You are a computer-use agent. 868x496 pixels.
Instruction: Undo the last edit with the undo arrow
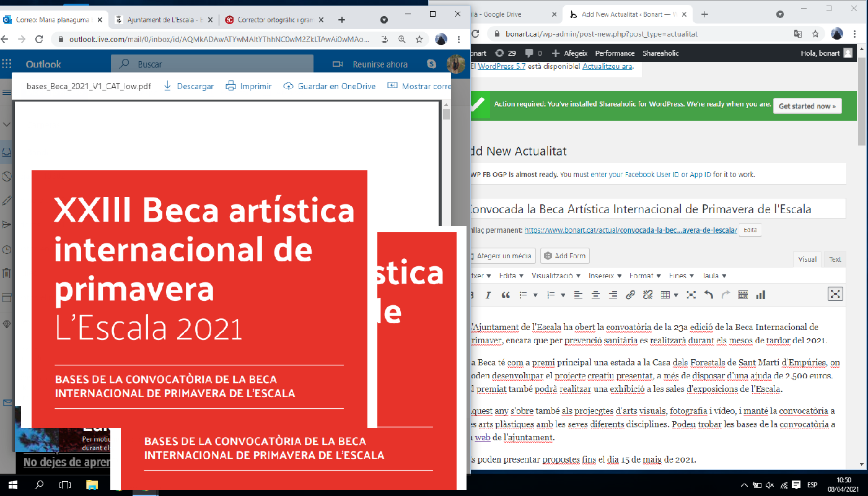(709, 294)
